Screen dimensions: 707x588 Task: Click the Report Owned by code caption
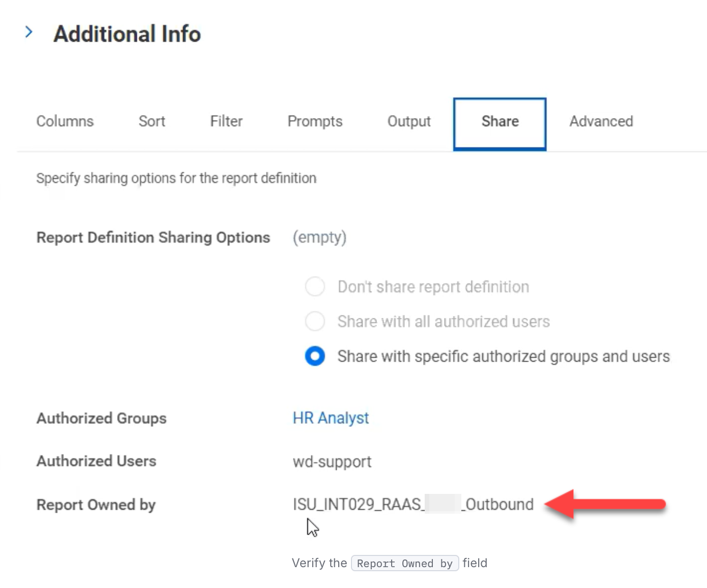point(404,564)
